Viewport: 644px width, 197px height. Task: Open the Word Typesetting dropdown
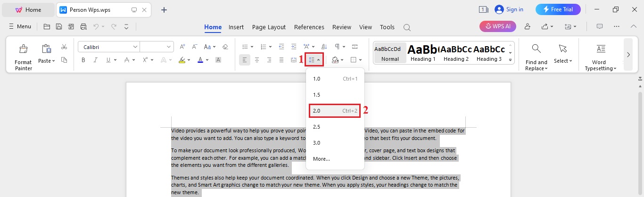(x=601, y=65)
